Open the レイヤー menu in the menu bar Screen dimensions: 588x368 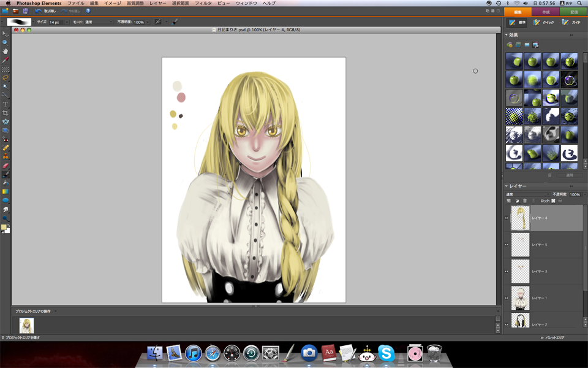point(158,3)
